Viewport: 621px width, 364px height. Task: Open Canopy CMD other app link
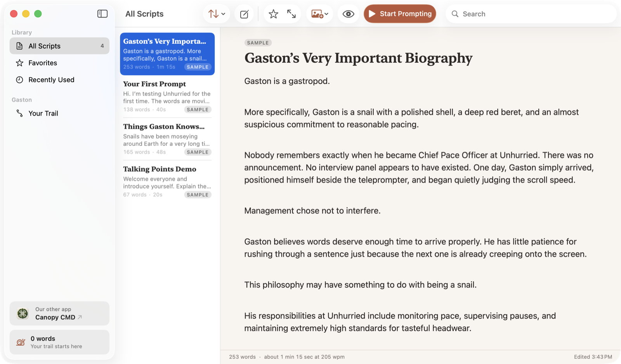[59, 314]
